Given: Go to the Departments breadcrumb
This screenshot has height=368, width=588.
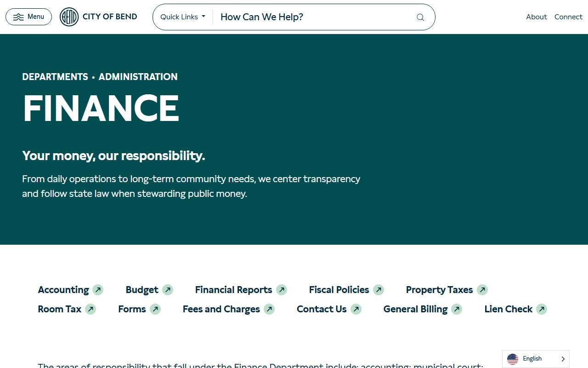Looking at the screenshot, I should 55,77.
